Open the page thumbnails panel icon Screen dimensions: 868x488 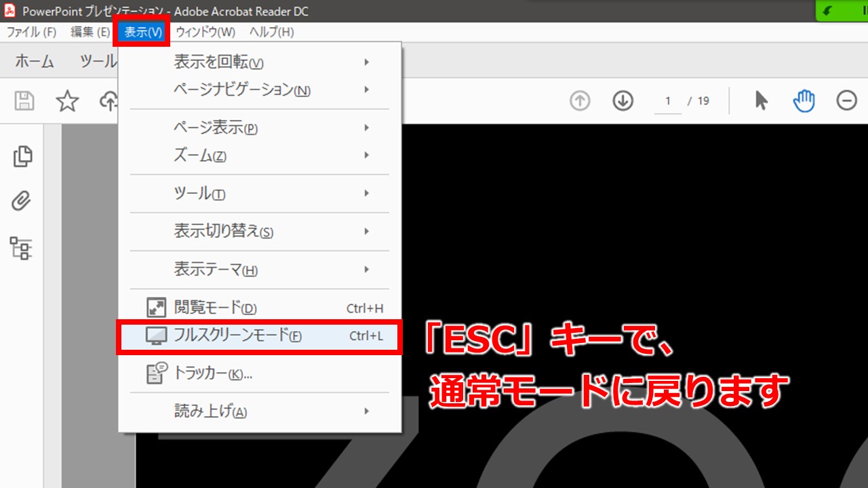coord(22,157)
